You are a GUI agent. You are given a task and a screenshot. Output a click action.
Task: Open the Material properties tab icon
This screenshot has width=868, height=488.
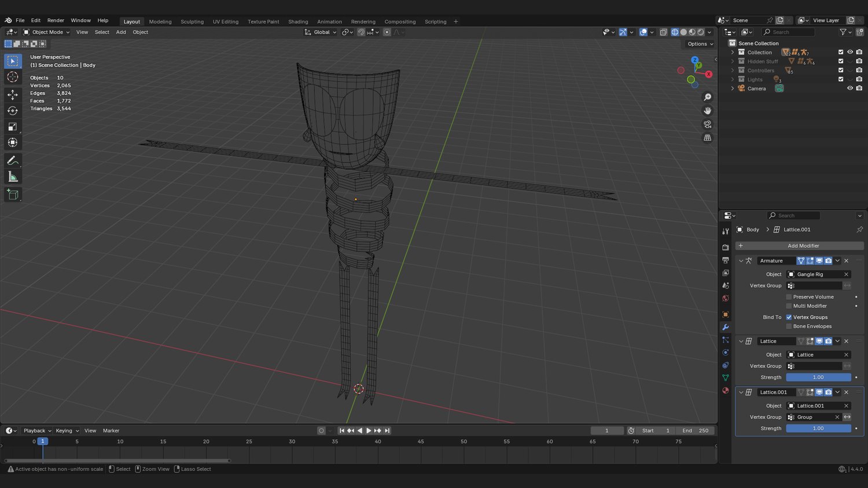tap(725, 391)
